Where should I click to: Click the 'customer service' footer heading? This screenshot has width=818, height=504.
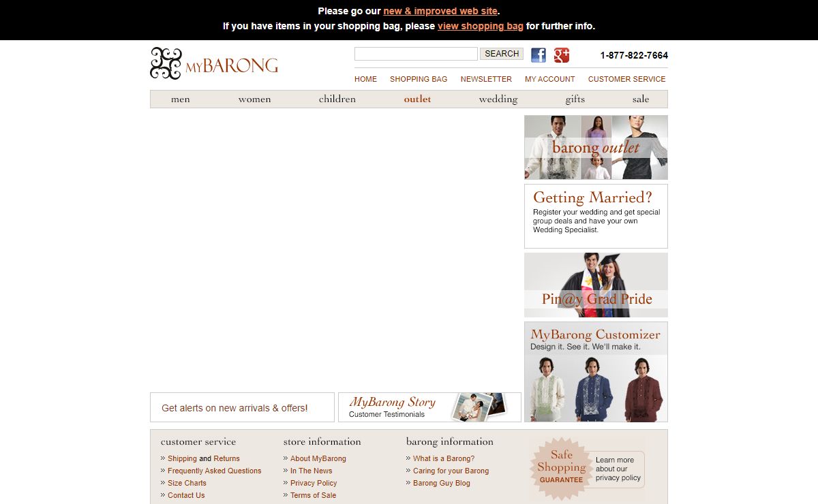[198, 441]
